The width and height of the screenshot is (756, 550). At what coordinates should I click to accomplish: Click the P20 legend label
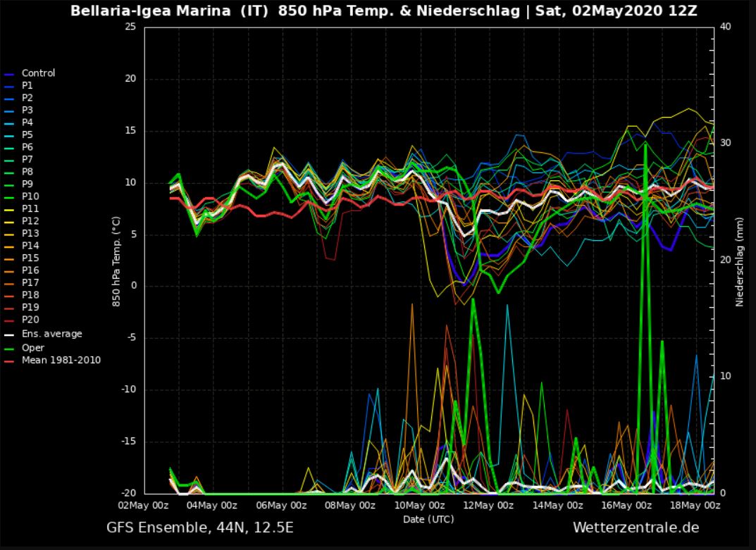[30, 320]
